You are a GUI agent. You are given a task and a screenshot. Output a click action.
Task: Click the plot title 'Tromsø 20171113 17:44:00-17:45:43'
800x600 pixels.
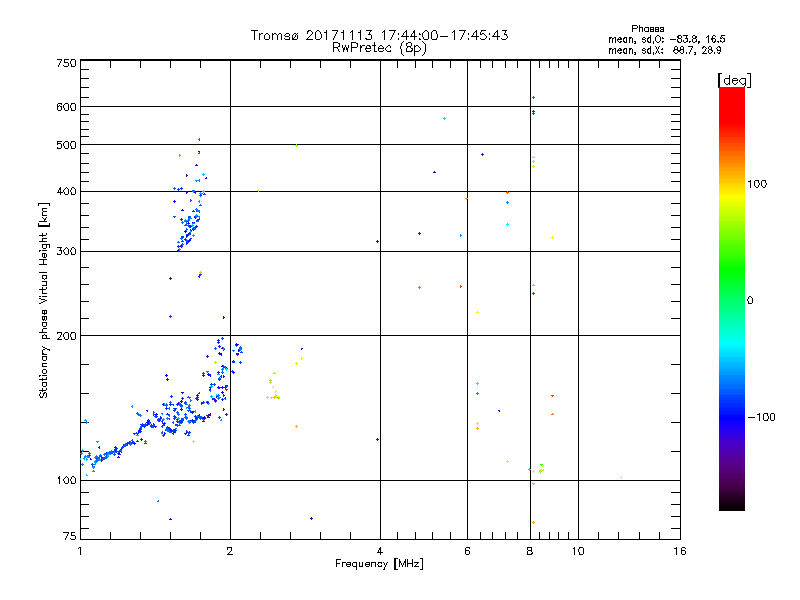(x=379, y=35)
